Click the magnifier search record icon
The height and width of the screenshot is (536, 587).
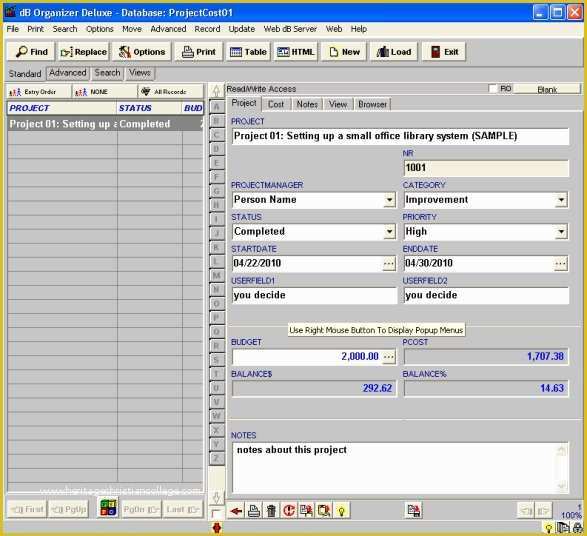[324, 511]
